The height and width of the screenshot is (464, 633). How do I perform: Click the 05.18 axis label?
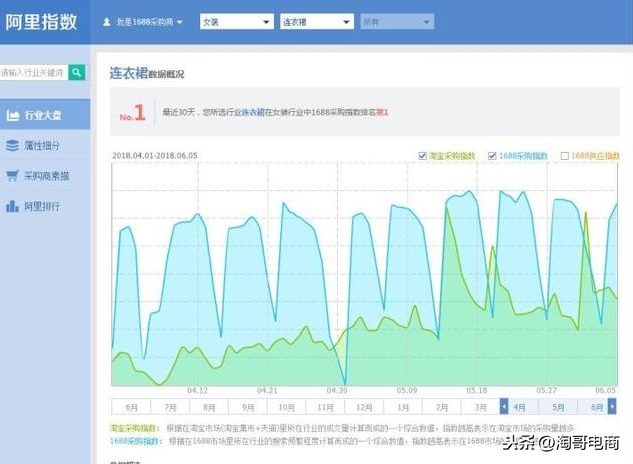[x=477, y=391]
